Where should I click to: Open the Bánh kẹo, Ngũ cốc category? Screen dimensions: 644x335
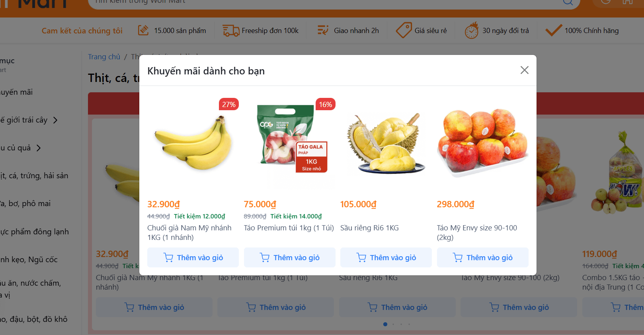tap(29, 259)
